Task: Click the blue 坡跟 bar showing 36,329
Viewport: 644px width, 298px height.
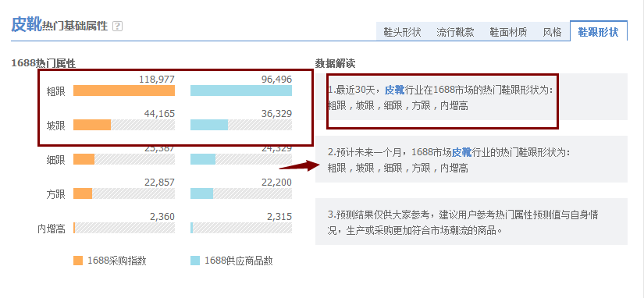Action: tap(209, 125)
